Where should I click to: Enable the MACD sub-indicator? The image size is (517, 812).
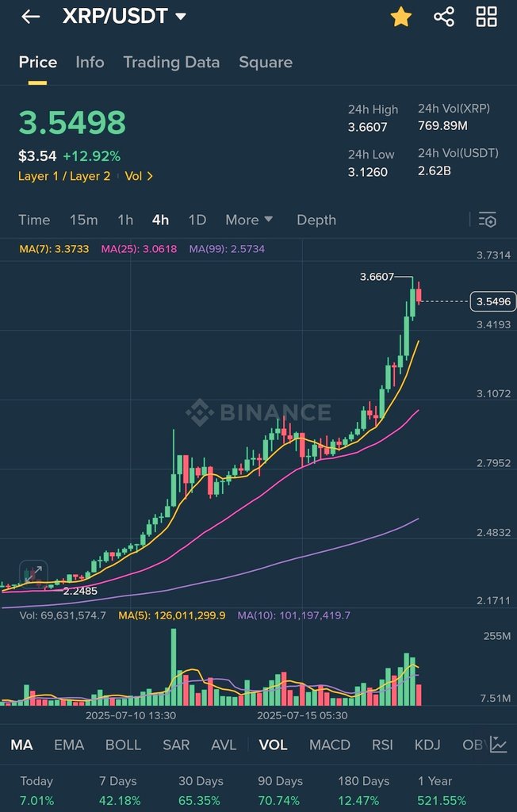[x=330, y=745]
